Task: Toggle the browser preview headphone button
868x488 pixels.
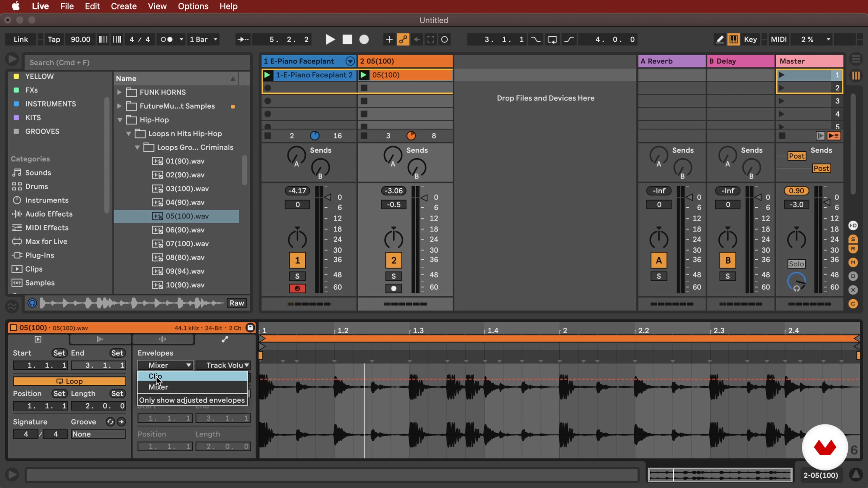Action: [x=32, y=303]
